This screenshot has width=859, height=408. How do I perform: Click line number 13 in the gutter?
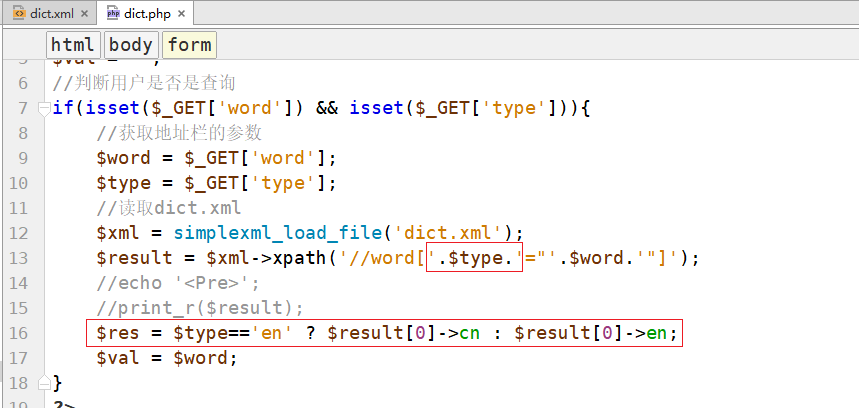coord(18,258)
